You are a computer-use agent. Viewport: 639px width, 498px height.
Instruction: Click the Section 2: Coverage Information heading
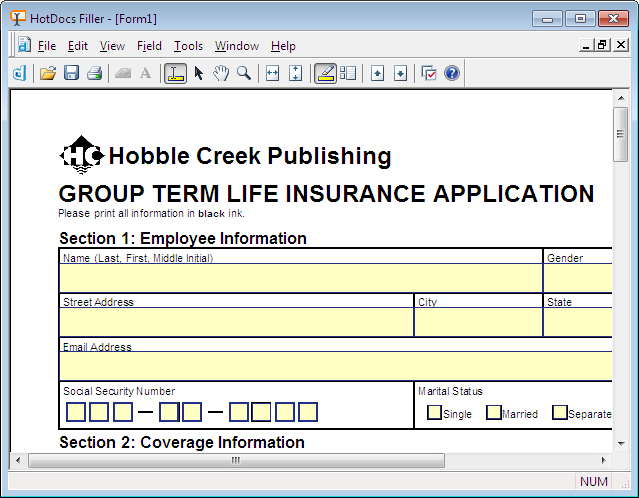coord(182,442)
